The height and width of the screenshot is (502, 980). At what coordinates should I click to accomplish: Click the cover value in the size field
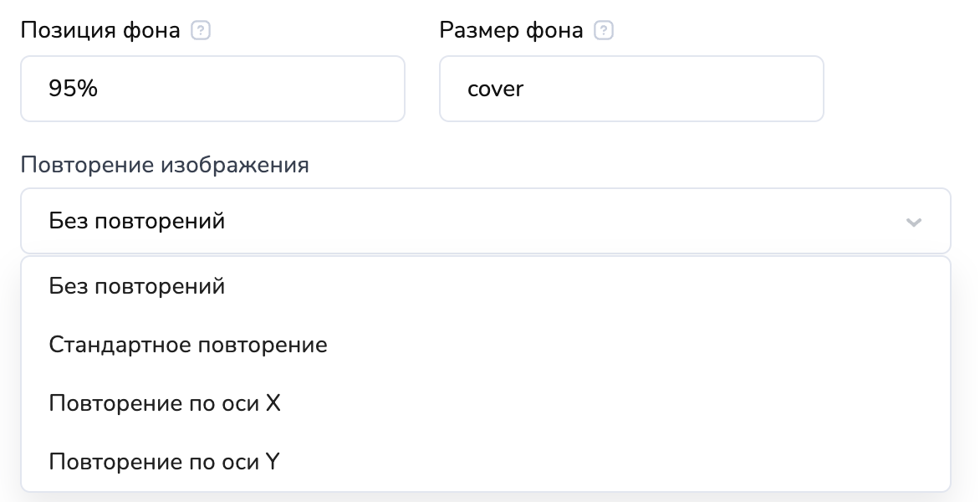495,89
